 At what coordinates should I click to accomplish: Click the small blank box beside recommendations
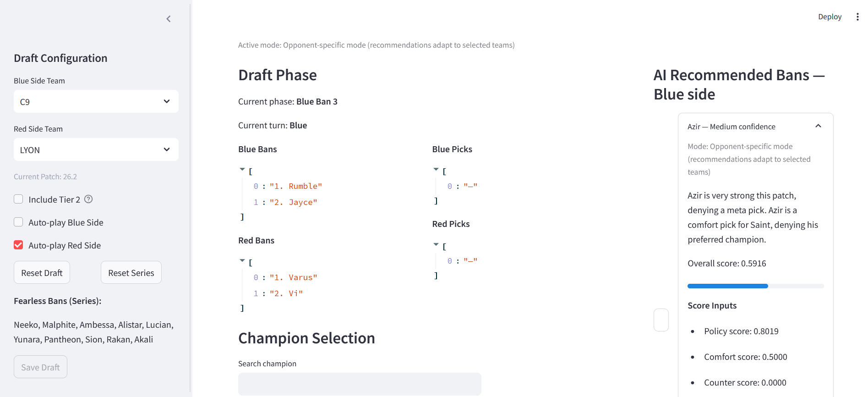(661, 320)
